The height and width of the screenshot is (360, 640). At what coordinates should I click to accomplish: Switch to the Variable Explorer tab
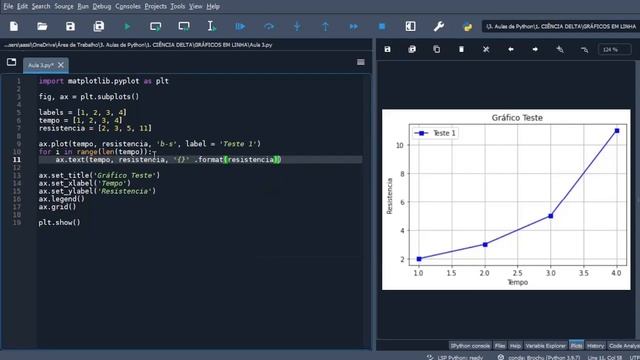(x=546, y=346)
